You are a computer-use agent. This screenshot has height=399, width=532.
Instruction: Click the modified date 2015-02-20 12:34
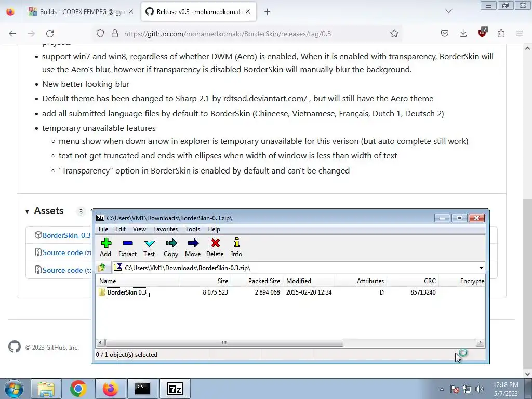pos(309,292)
